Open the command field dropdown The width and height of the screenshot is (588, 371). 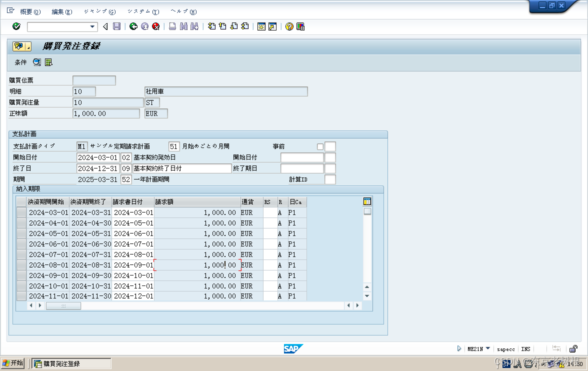pos(91,26)
